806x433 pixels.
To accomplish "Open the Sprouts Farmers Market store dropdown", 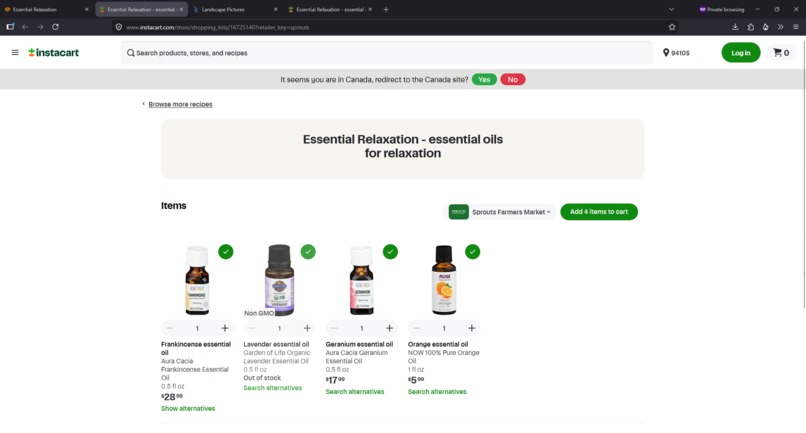I will [500, 212].
